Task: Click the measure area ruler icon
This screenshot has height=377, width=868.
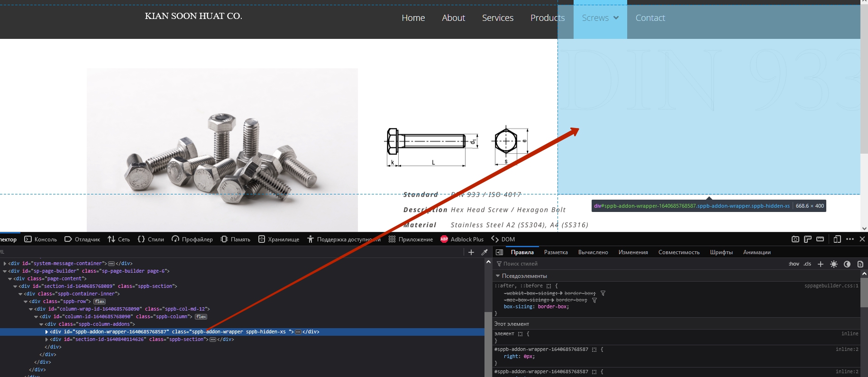Action: click(820, 239)
